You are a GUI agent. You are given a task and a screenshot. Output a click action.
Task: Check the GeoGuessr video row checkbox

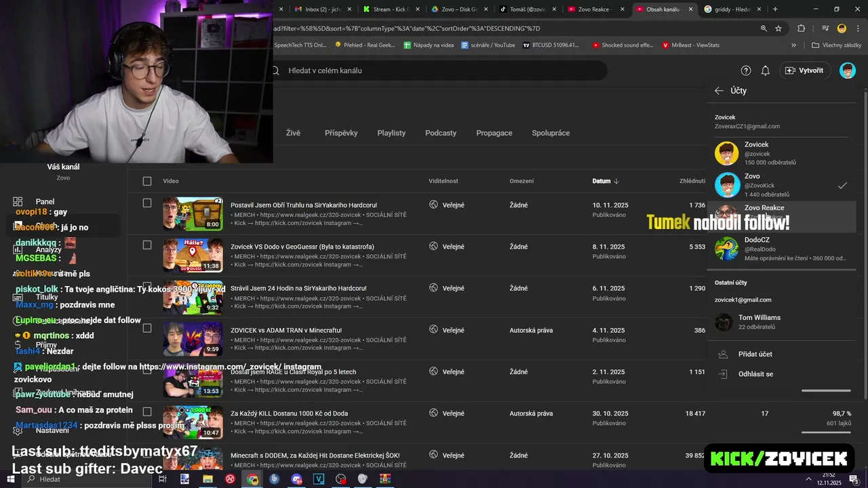[x=147, y=245]
